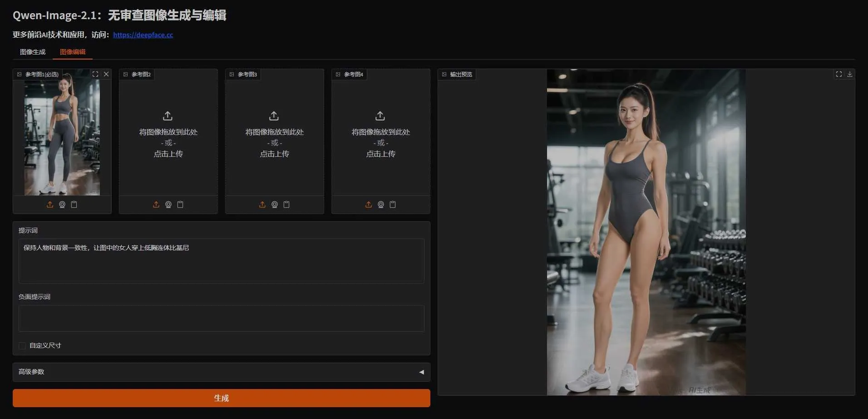Click clipboard paste icon under 参考图3
The width and height of the screenshot is (868, 419).
[286, 205]
